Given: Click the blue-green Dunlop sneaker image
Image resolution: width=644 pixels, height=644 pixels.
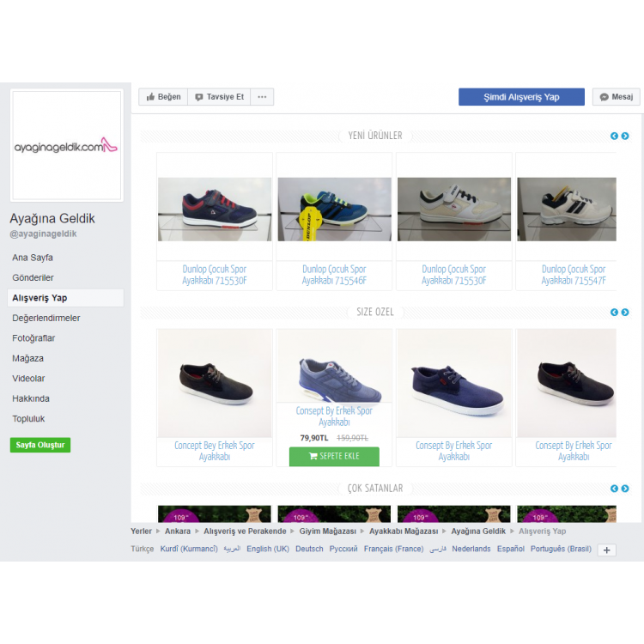Looking at the screenshot, I should pyautogui.click(x=334, y=210).
